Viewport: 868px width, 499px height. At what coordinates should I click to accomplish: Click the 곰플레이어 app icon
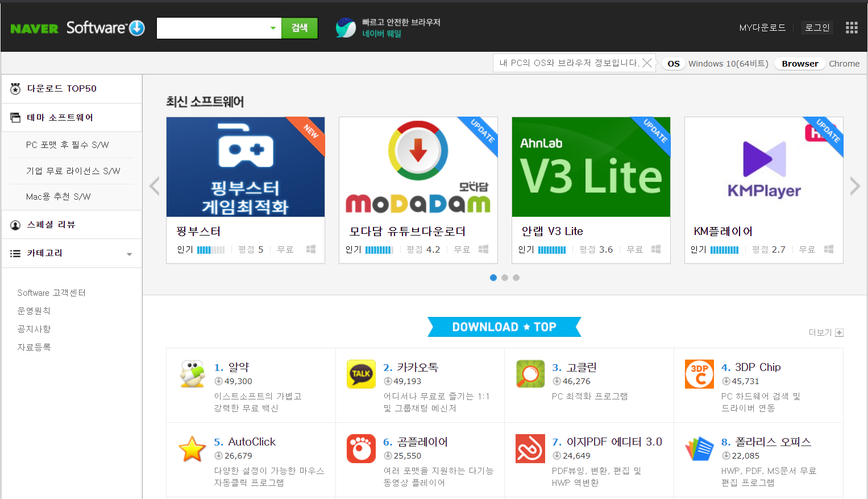[x=361, y=448]
